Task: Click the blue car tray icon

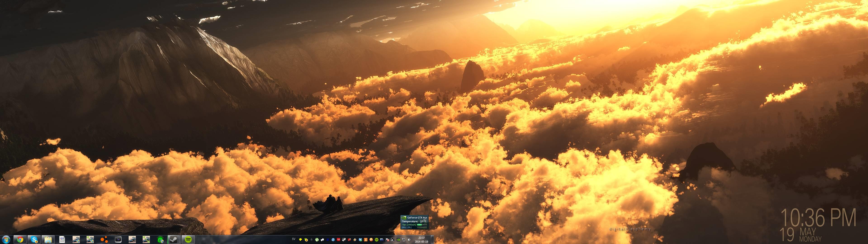Action: [x=382, y=240]
